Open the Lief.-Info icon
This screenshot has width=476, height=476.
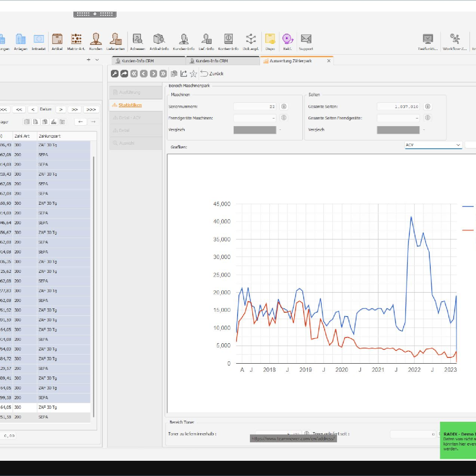pos(207,41)
